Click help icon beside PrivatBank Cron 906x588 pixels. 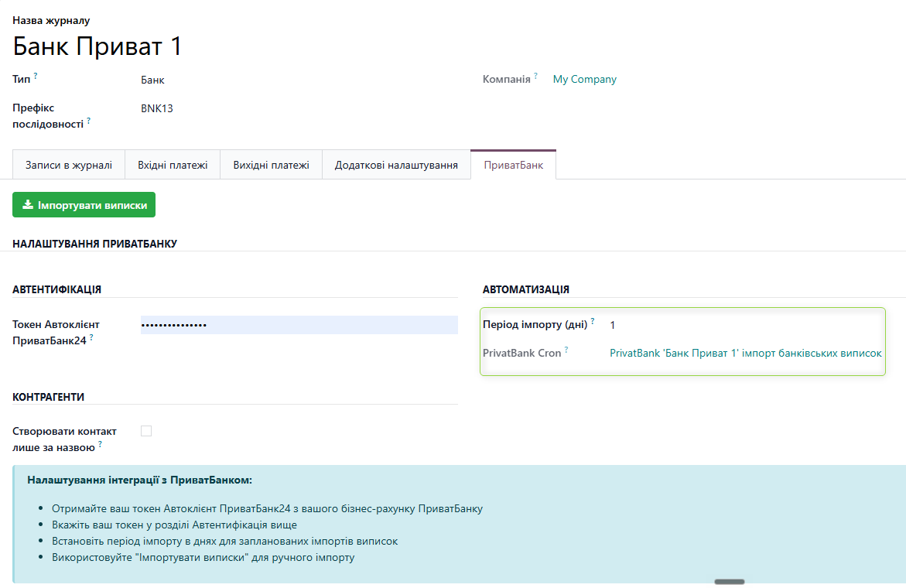(x=566, y=349)
